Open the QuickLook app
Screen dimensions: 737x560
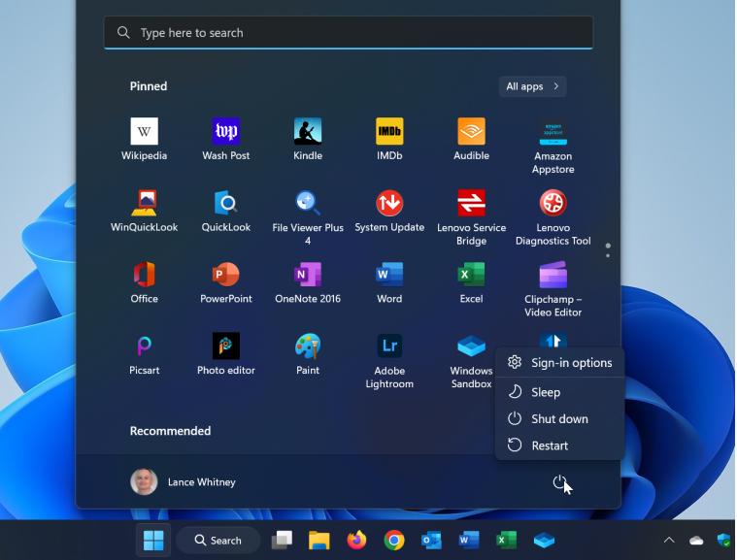(x=225, y=211)
